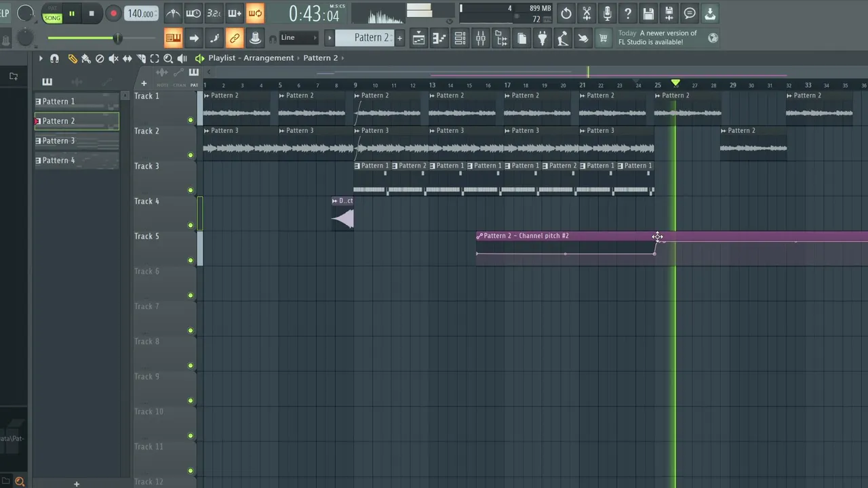This screenshot has height=488, width=868.
Task: Select the Select tool dashed square
Action: pos(155,58)
